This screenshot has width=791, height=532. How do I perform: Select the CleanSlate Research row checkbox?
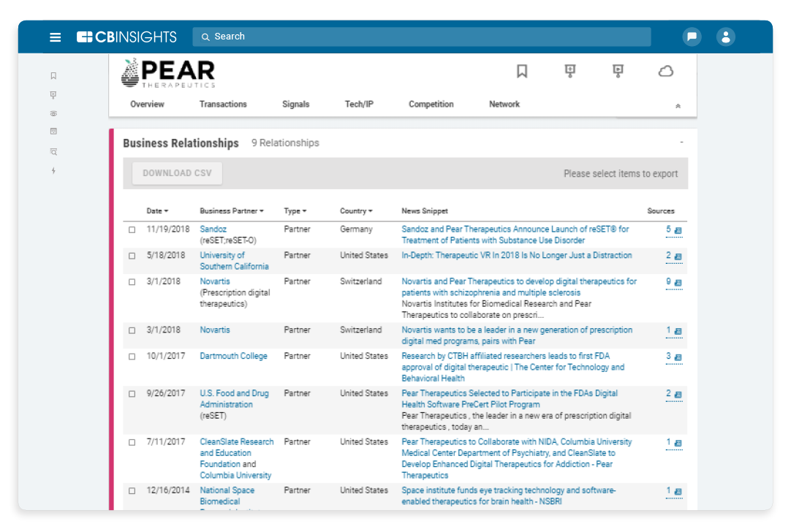tap(132, 442)
